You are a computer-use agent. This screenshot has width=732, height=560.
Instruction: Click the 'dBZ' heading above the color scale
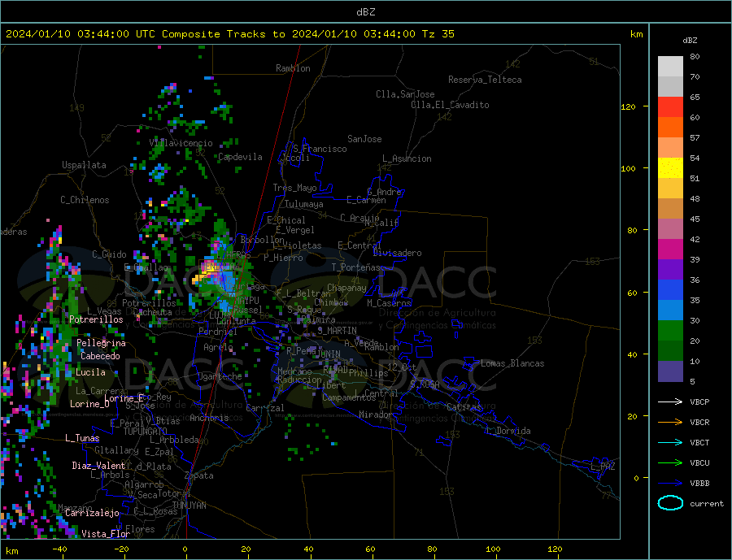coord(690,41)
